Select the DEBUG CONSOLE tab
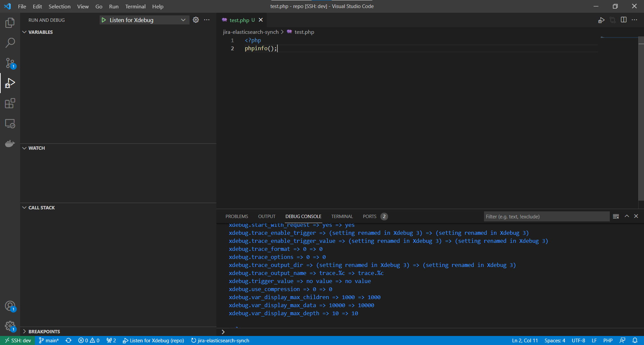The width and height of the screenshot is (644, 345). click(x=303, y=216)
